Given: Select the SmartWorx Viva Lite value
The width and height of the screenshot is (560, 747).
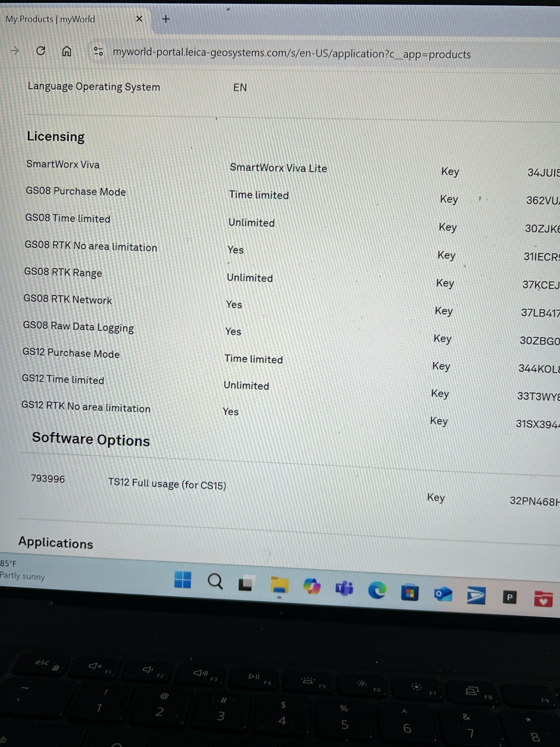Looking at the screenshot, I should 278,168.
